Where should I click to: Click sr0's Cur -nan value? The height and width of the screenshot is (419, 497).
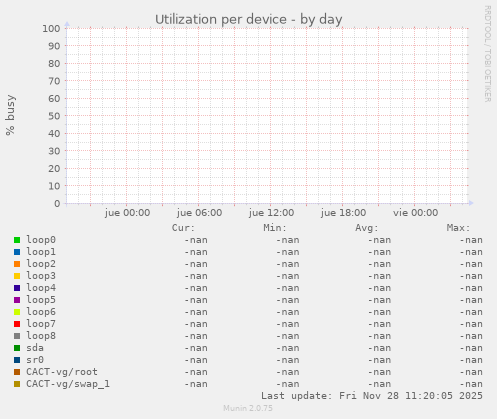point(196,360)
